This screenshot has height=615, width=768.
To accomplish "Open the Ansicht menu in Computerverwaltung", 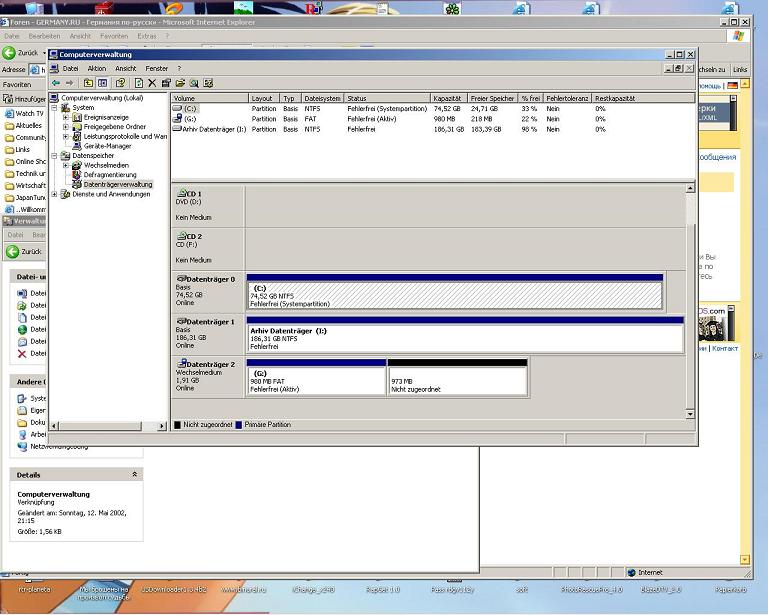I will (x=126, y=68).
